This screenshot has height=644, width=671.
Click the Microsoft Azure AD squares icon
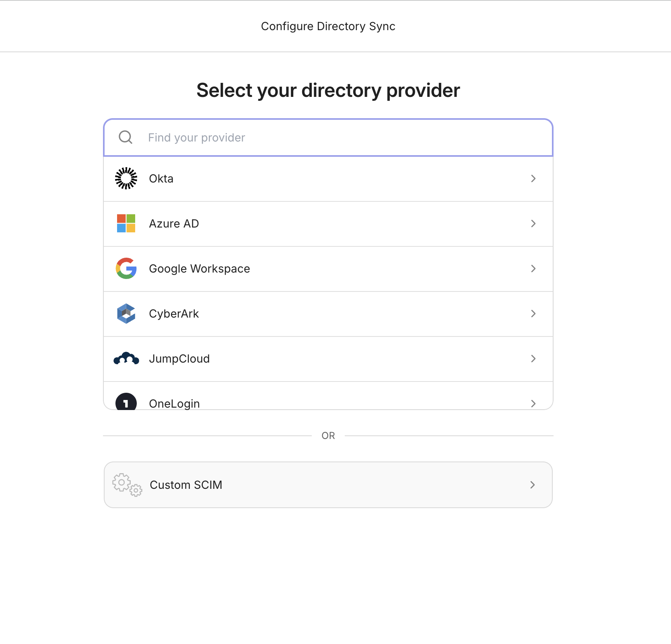point(126,224)
